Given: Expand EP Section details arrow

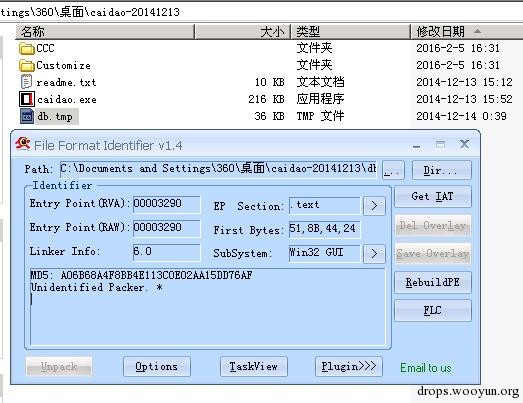Looking at the screenshot, I should (x=374, y=206).
